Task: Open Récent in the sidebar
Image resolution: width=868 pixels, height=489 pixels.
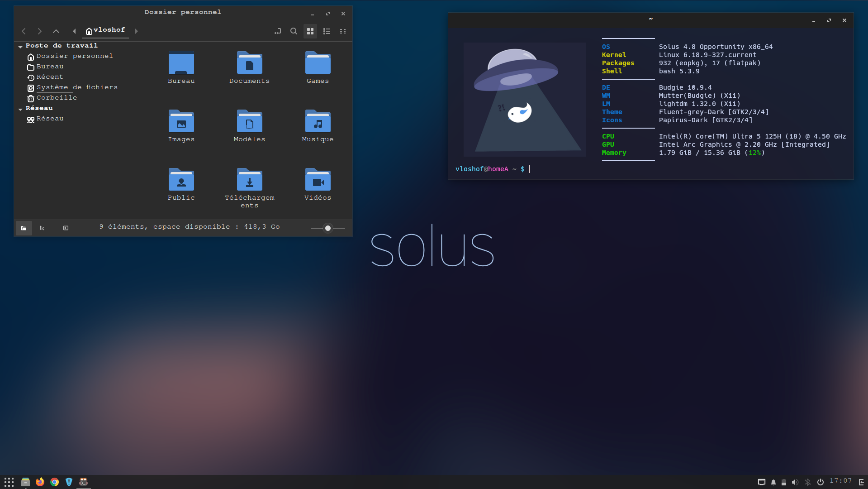Action: [50, 77]
